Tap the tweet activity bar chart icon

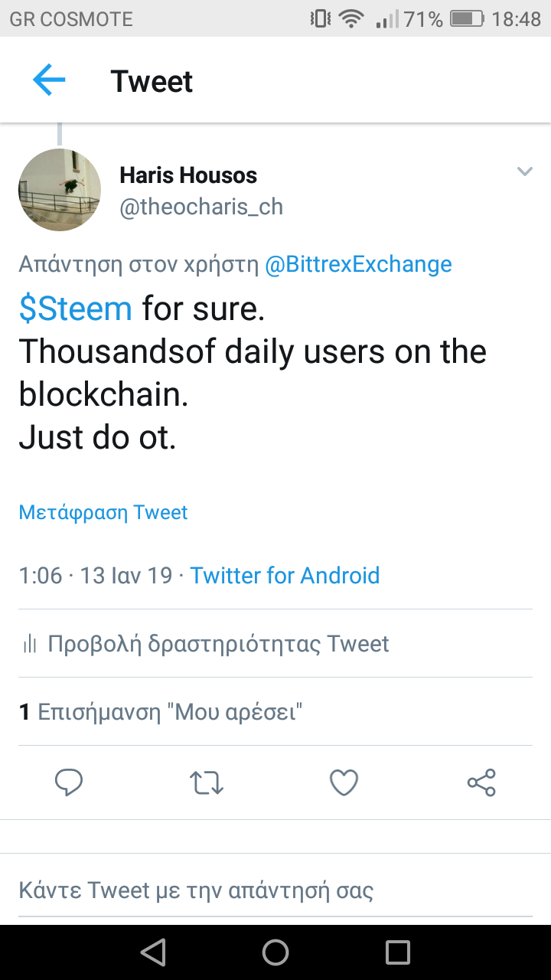click(30, 645)
